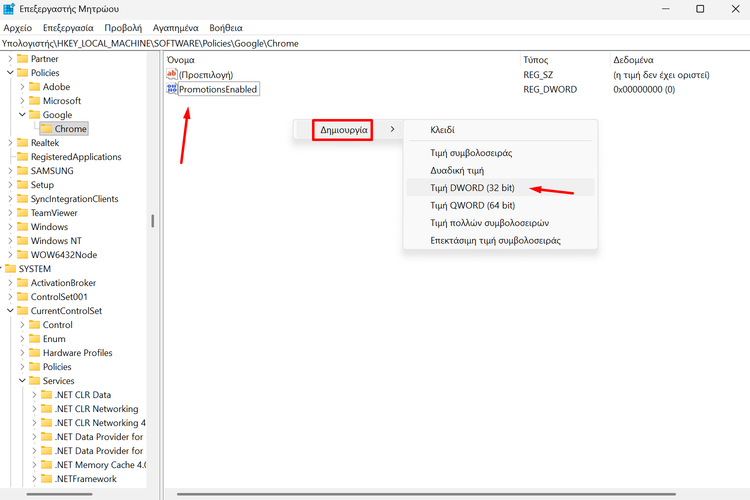Choose Δυαδική τιμή from submenu
This screenshot has width=750, height=500.
pyautogui.click(x=500, y=170)
